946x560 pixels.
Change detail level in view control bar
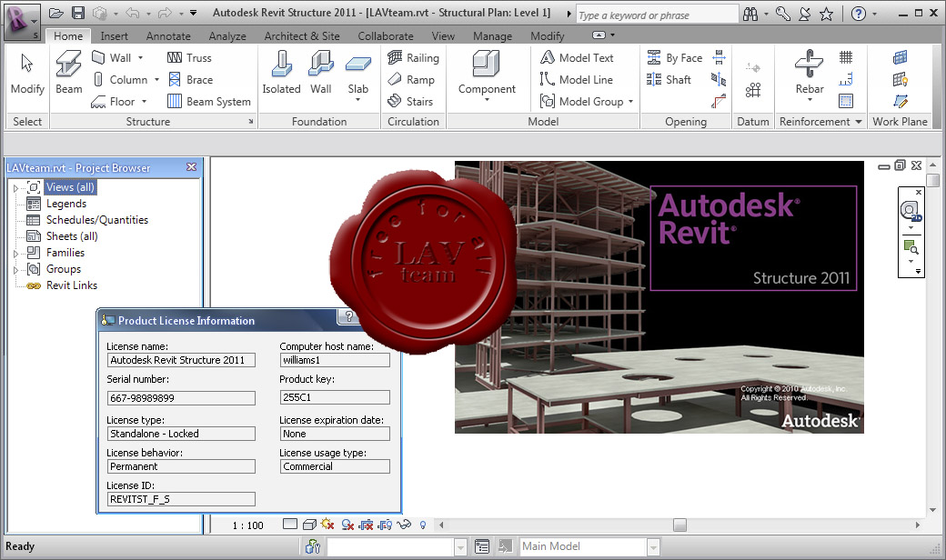coord(290,524)
